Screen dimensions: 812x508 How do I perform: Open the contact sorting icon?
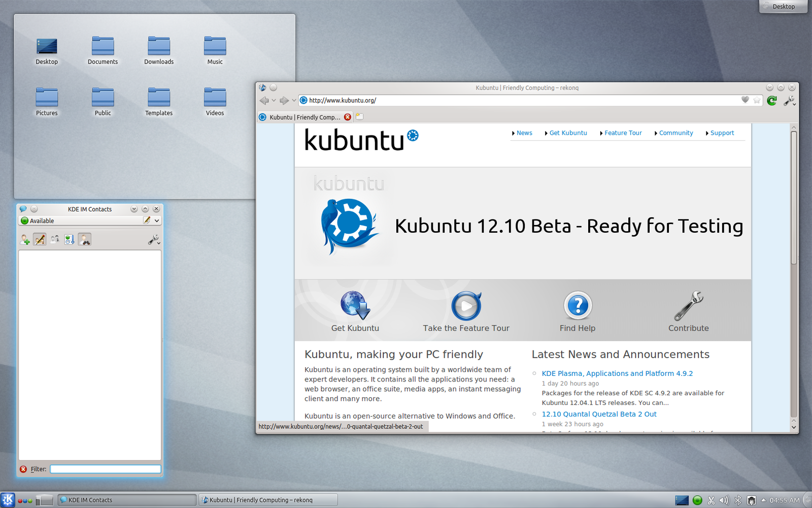(x=69, y=239)
